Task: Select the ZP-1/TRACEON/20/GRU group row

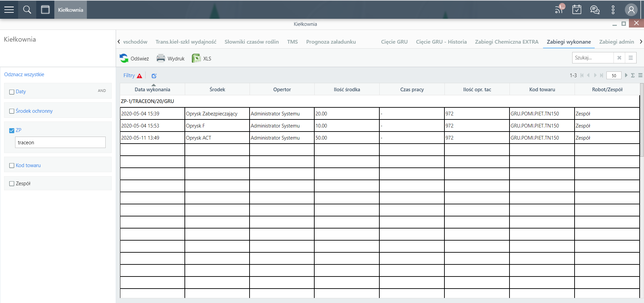Action: coord(380,101)
